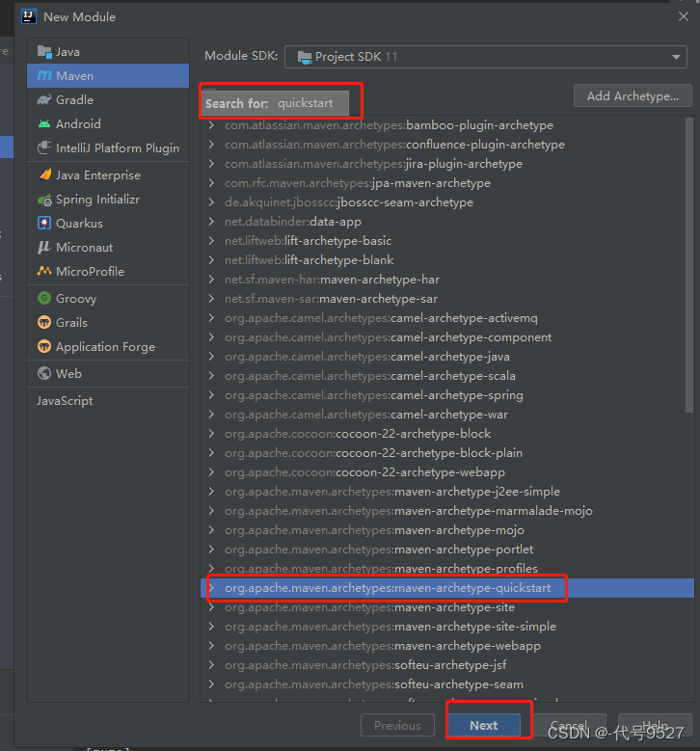Open the Module SDK dropdown
700x751 pixels.
(486, 57)
